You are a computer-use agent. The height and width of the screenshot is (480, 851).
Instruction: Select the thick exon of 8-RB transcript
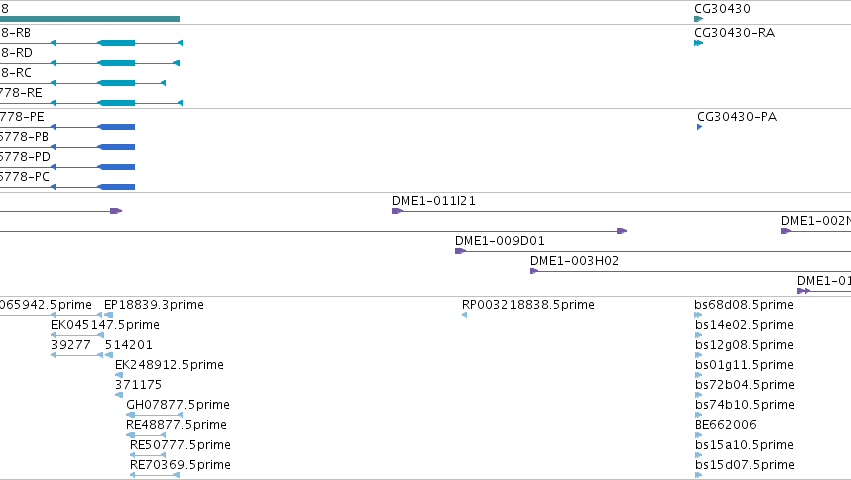(x=116, y=43)
